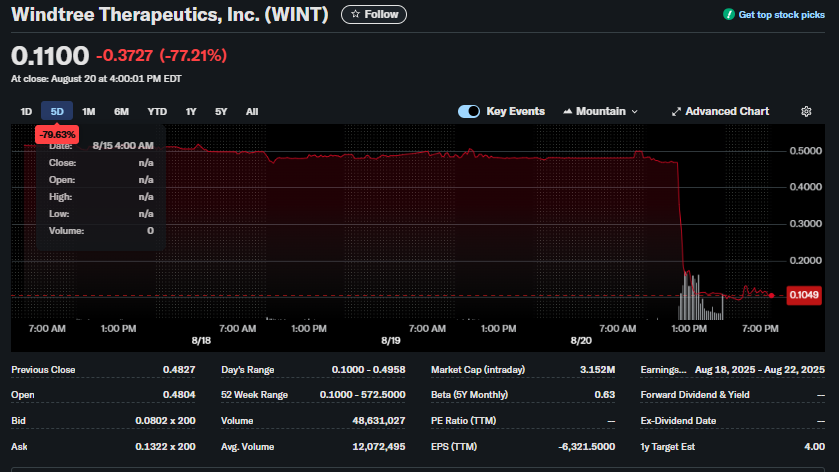Select the 1D range tab
The image size is (839, 472).
[26, 111]
